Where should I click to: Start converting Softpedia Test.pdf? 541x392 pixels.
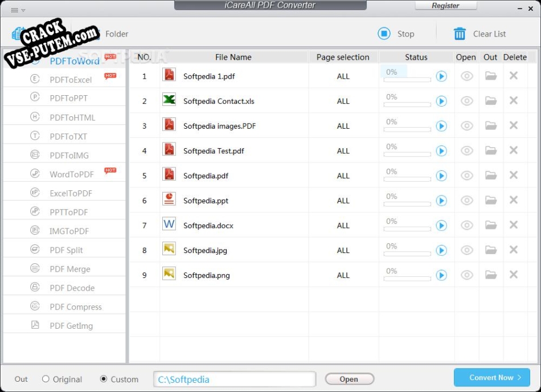click(x=441, y=151)
